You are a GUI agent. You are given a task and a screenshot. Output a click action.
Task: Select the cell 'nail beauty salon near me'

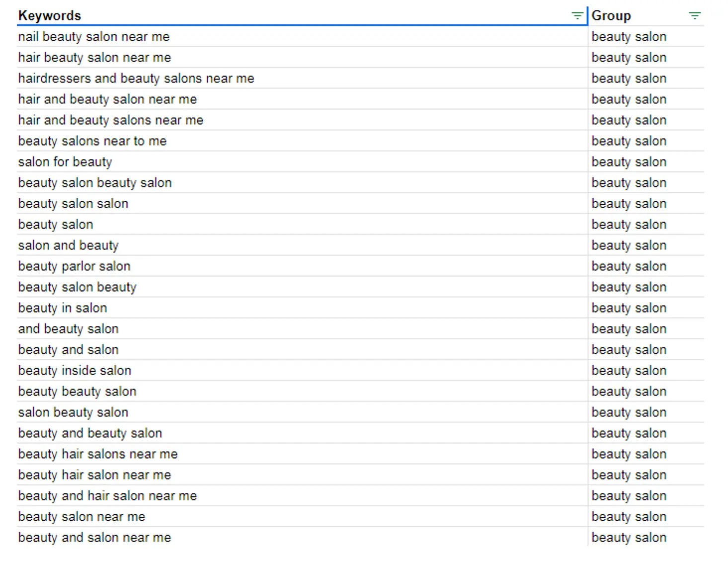tap(93, 36)
